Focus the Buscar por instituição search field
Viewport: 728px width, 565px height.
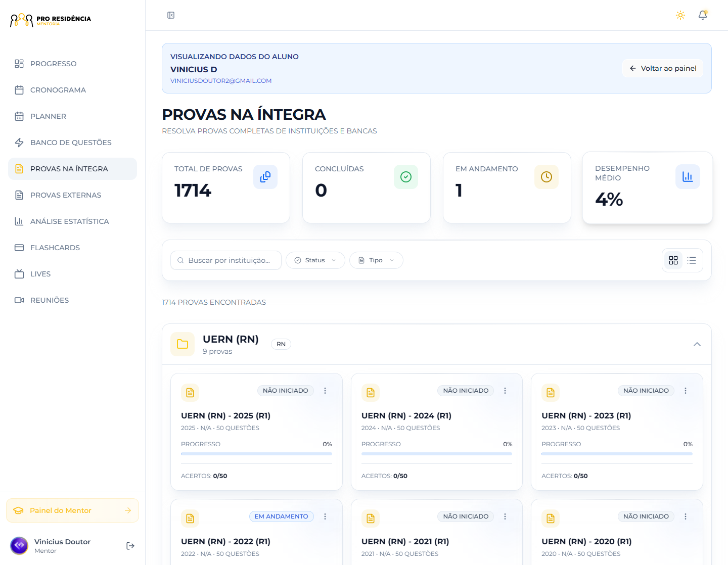(x=226, y=260)
